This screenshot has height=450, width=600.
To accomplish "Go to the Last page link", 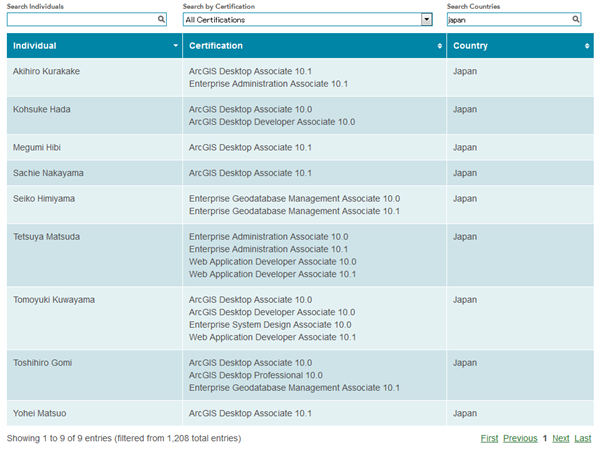I will click(x=582, y=439).
